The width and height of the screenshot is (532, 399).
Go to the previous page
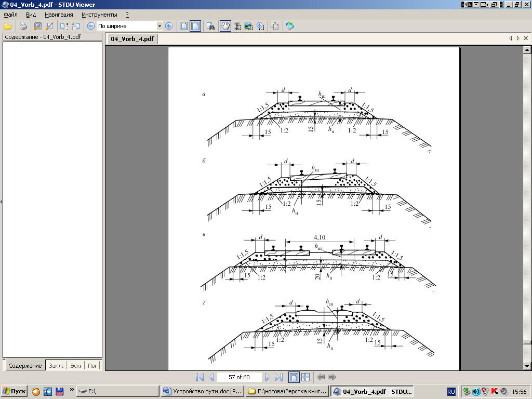[x=211, y=377]
